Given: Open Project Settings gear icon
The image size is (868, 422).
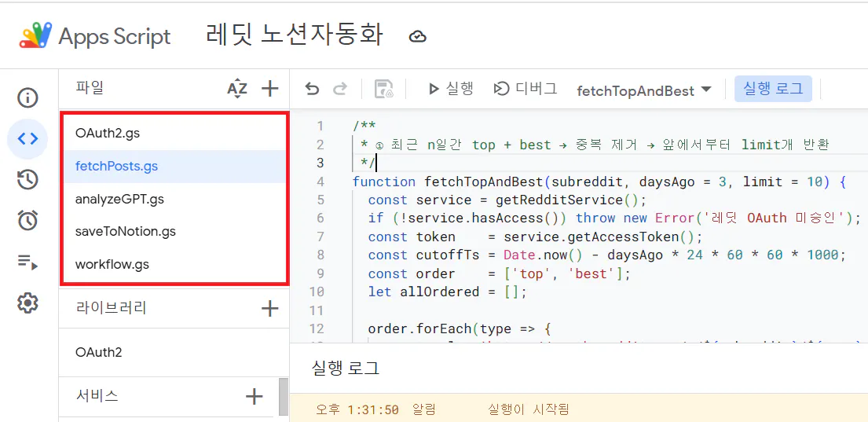Looking at the screenshot, I should click(27, 303).
